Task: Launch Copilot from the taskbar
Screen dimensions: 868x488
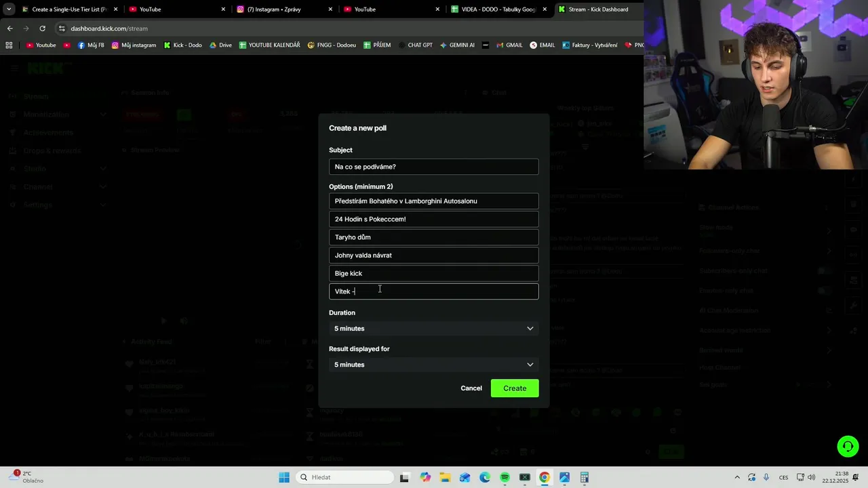Action: coord(425,477)
